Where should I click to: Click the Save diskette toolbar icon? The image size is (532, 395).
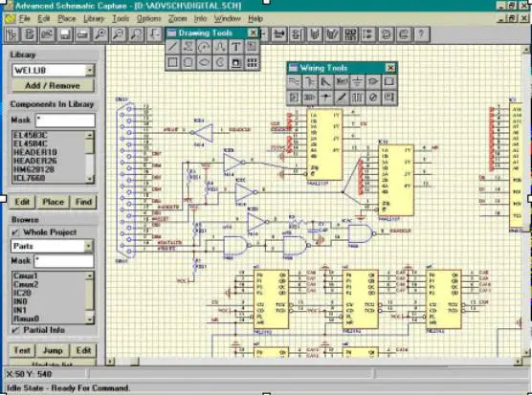tap(65, 34)
